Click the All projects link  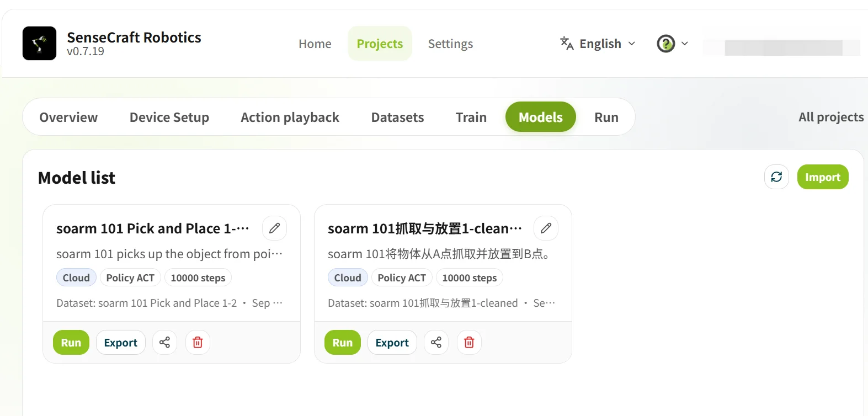831,117
